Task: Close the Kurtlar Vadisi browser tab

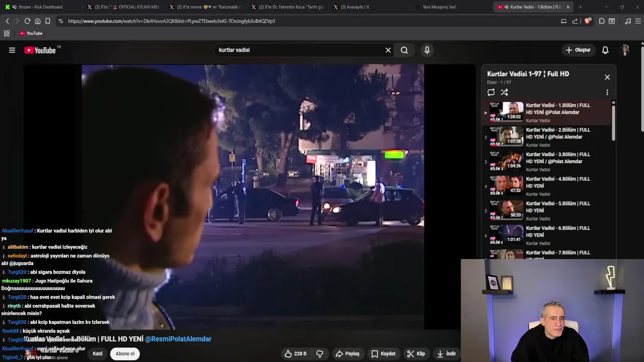Action: click(x=568, y=7)
